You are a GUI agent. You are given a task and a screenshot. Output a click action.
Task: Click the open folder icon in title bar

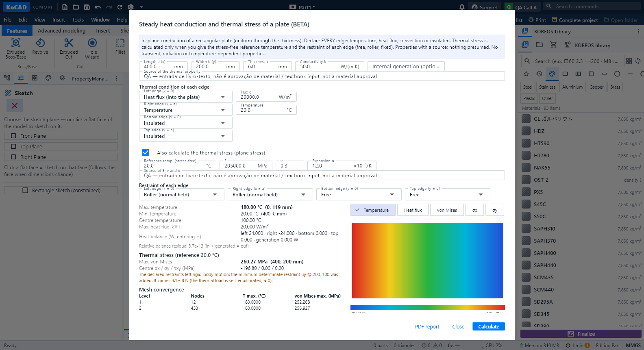76,7
